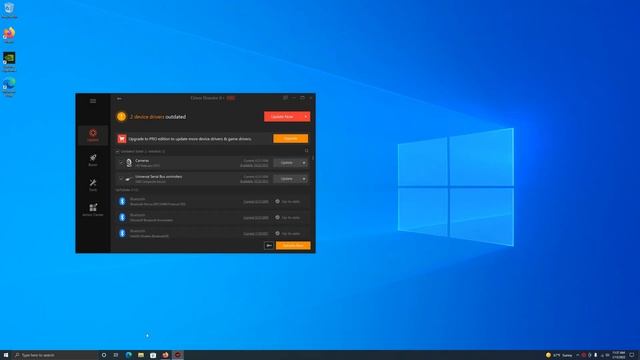This screenshot has height=360, width=640.
Task: Click the key icon next to Activate Now
Action: point(269,245)
